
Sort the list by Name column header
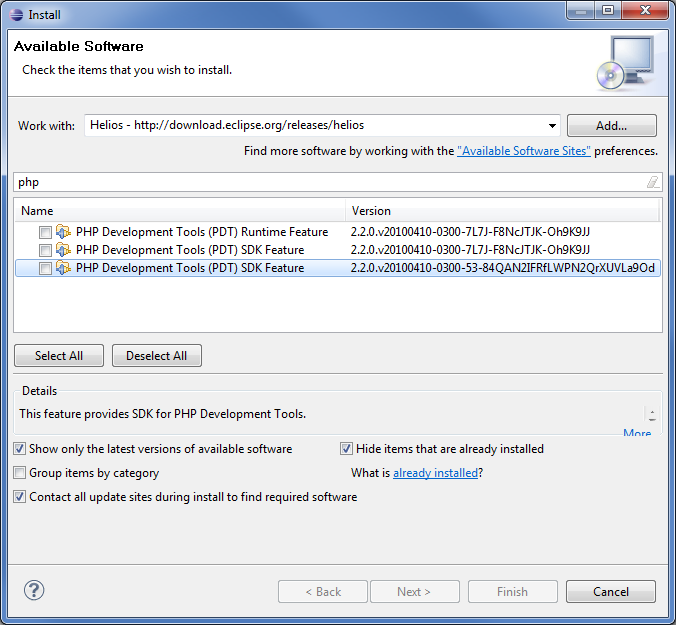click(x=180, y=211)
